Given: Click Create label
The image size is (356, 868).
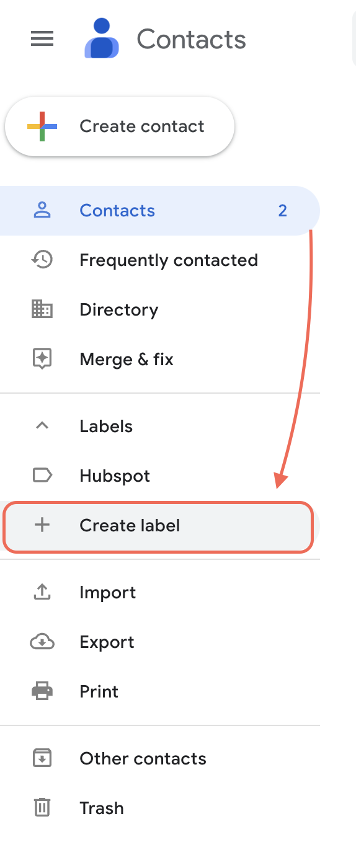Looking at the screenshot, I should (158, 526).
